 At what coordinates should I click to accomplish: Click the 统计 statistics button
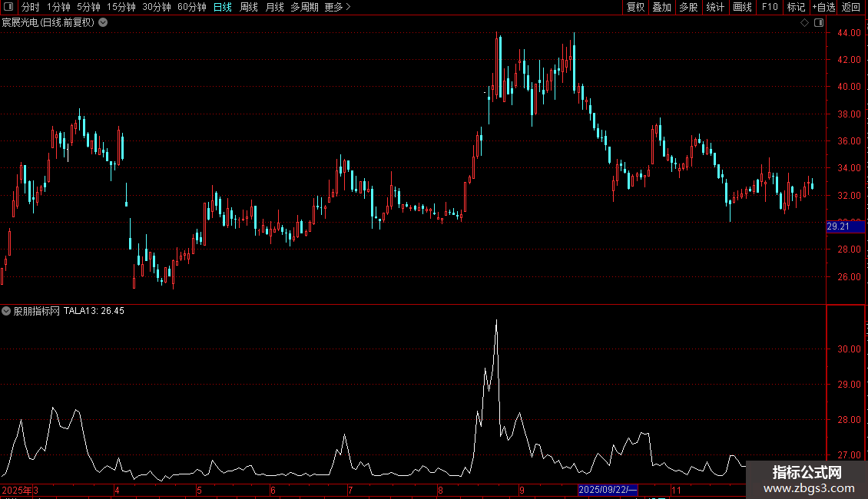click(x=715, y=7)
